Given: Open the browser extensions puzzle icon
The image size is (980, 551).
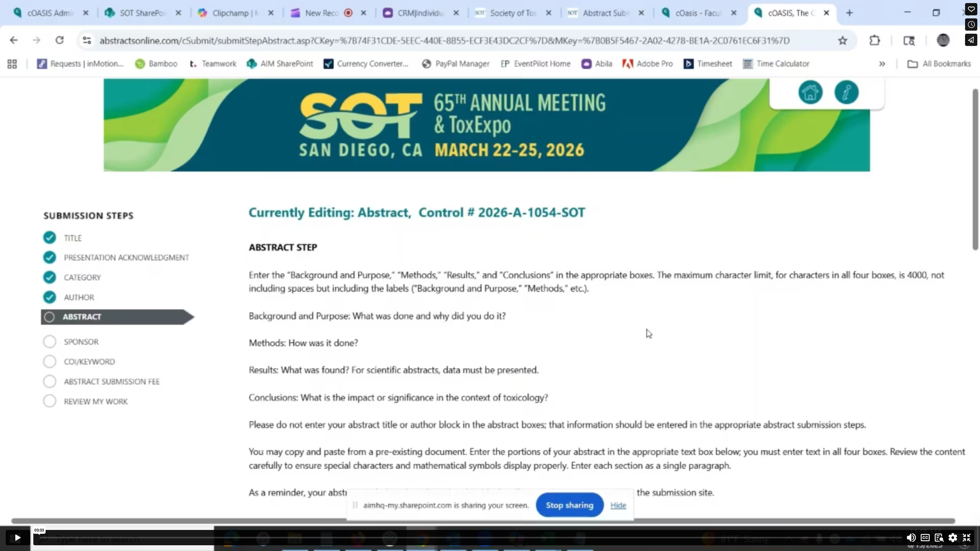Looking at the screenshot, I should (874, 40).
